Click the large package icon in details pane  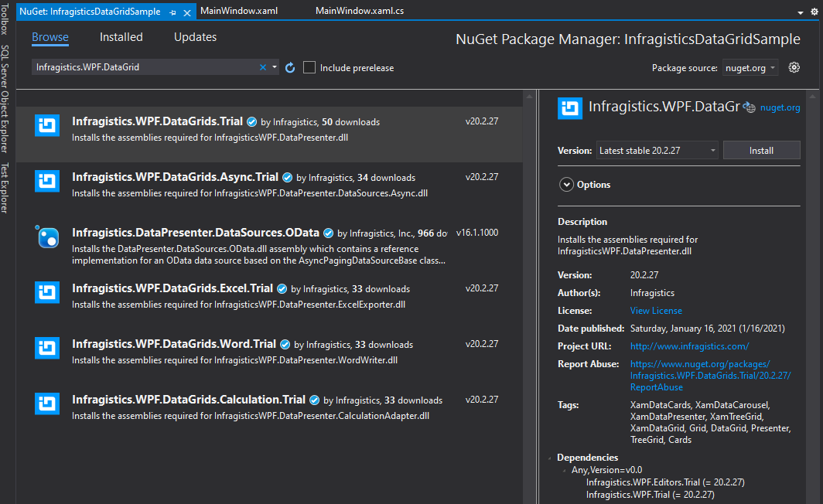point(570,108)
